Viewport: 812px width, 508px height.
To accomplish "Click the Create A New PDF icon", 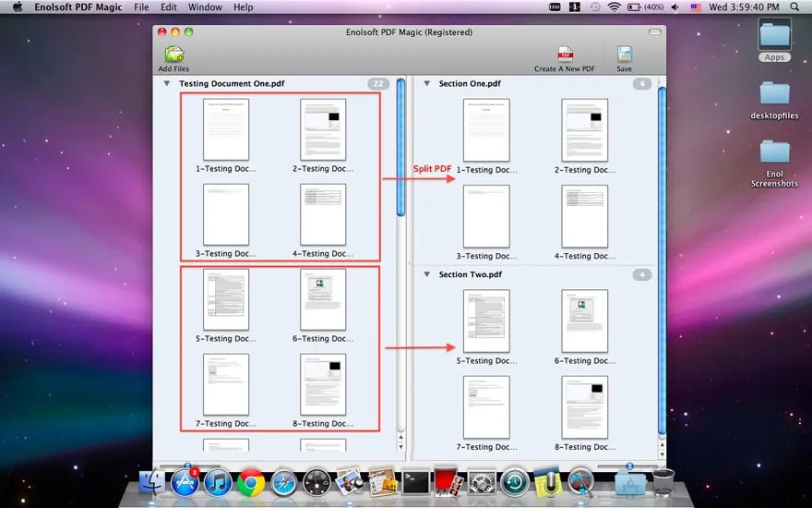I will click(565, 54).
